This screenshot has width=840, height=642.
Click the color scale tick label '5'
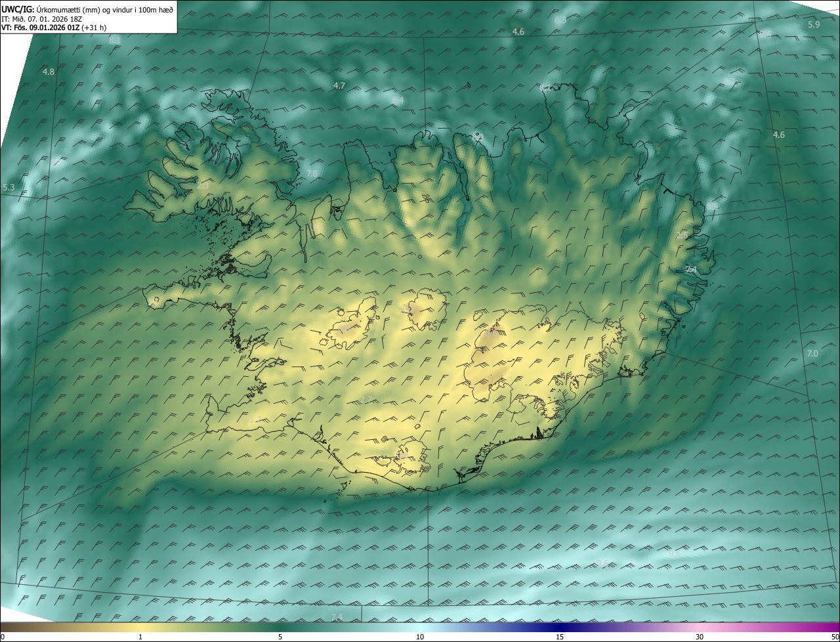click(x=280, y=637)
